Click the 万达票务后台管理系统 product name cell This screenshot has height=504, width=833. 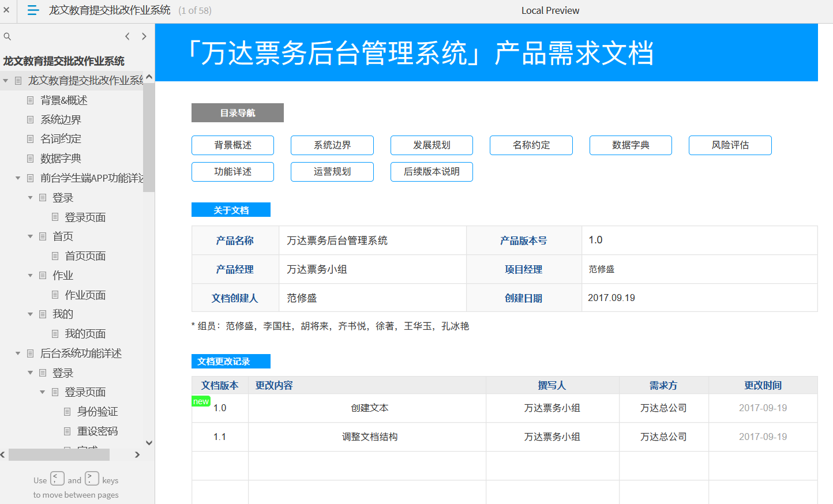point(373,240)
